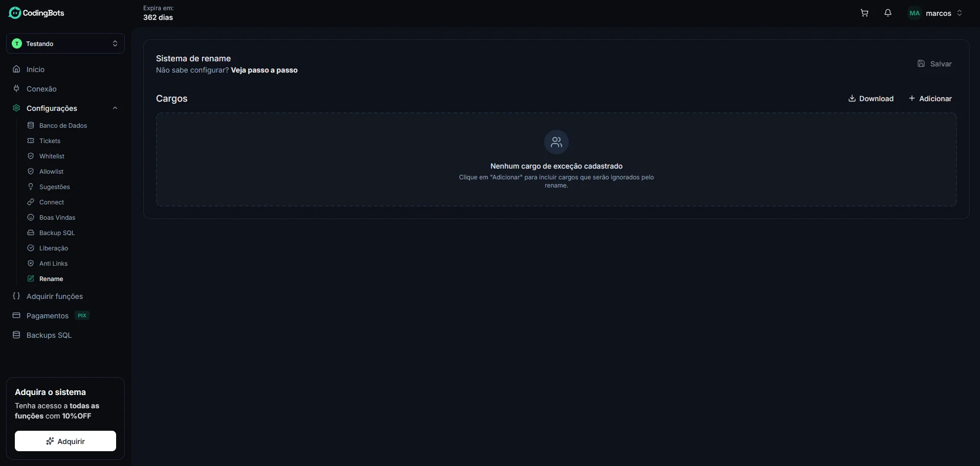Open Anti Links settings

click(53, 264)
